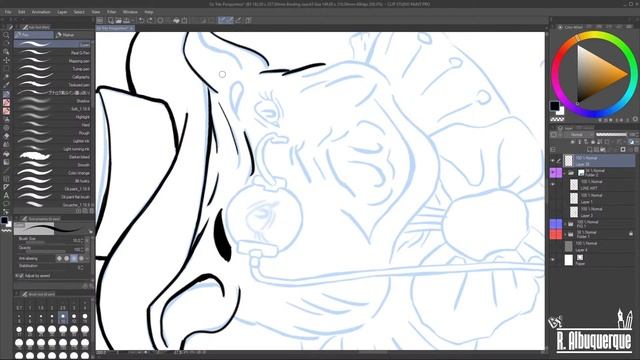Image resolution: width=640 pixels, height=360 pixels.
Task: Open the Help menu
Action: pyautogui.click(x=149, y=12)
